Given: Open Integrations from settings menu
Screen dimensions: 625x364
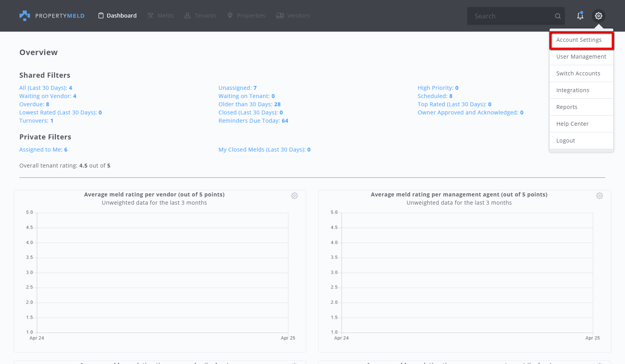Looking at the screenshot, I should pyautogui.click(x=573, y=90).
